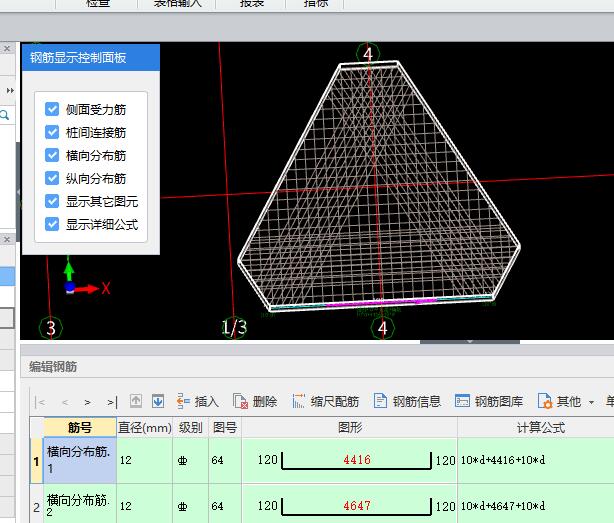Click axis label 1/3 bubble

tap(234, 327)
